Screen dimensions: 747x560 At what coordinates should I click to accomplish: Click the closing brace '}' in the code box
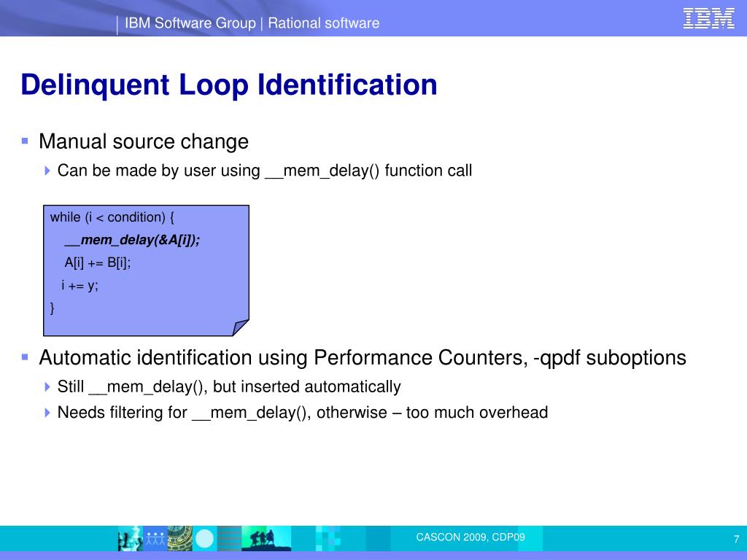point(53,308)
